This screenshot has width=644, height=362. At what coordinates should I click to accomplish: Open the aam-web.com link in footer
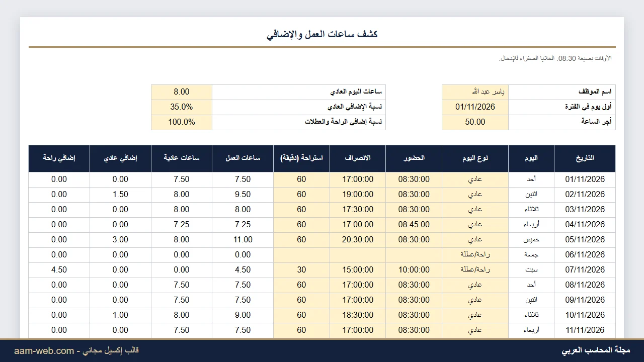44,350
